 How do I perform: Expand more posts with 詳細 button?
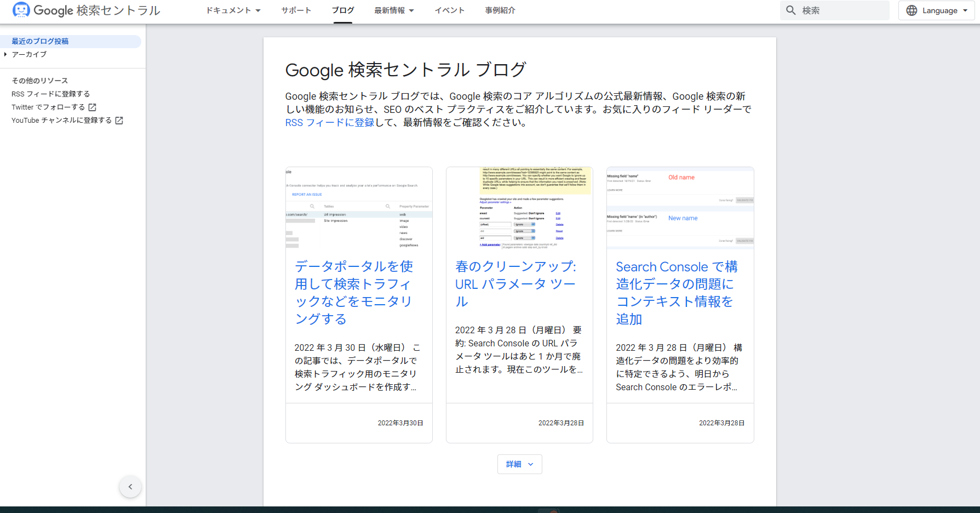[520, 464]
